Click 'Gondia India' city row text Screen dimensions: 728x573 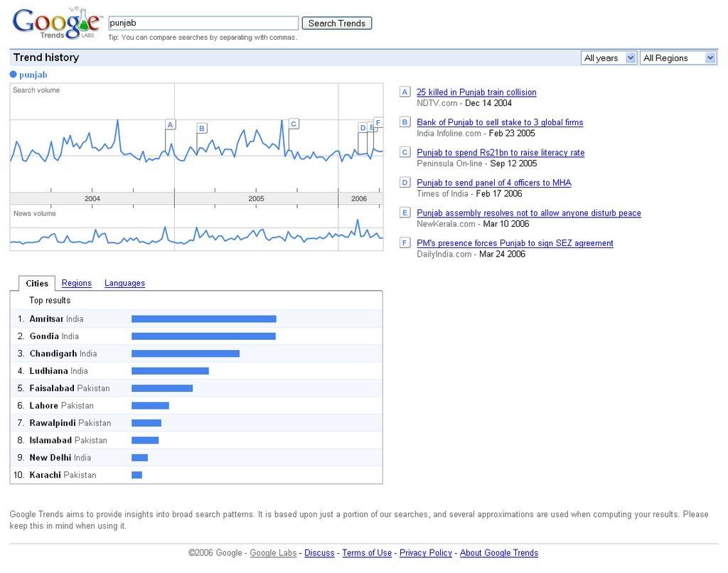(54, 336)
